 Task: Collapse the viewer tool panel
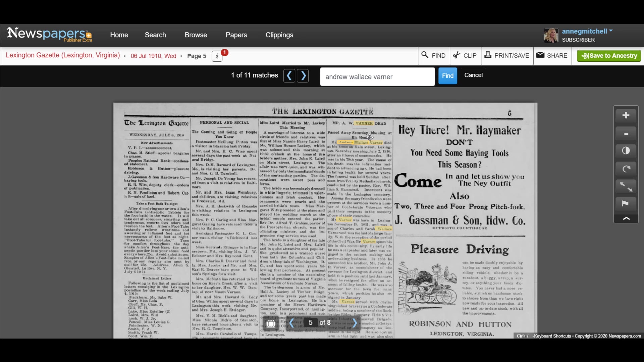(x=626, y=219)
